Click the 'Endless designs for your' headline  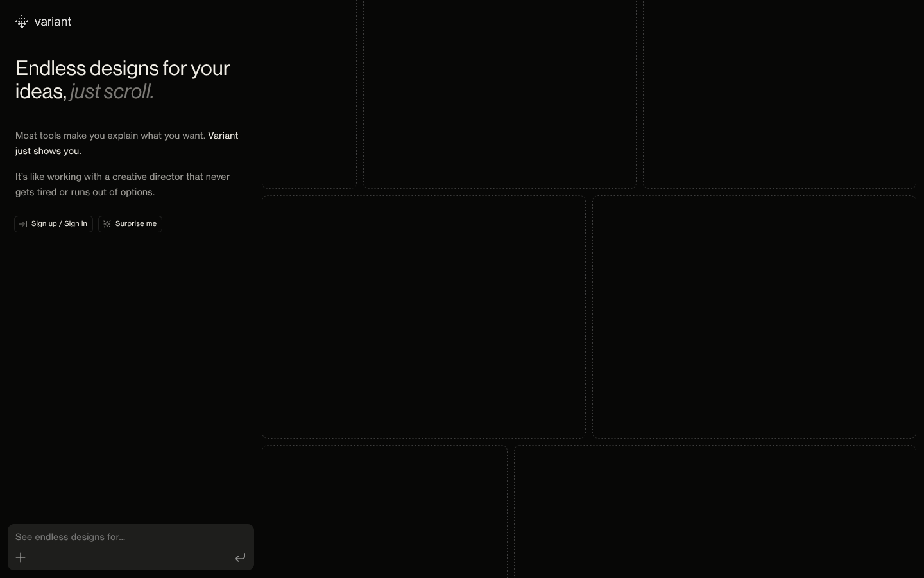click(x=123, y=68)
